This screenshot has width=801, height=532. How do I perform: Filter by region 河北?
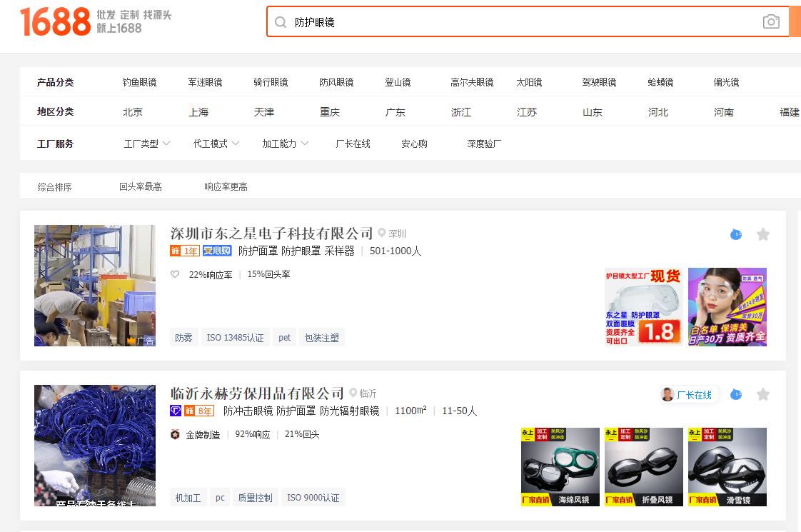(x=658, y=112)
